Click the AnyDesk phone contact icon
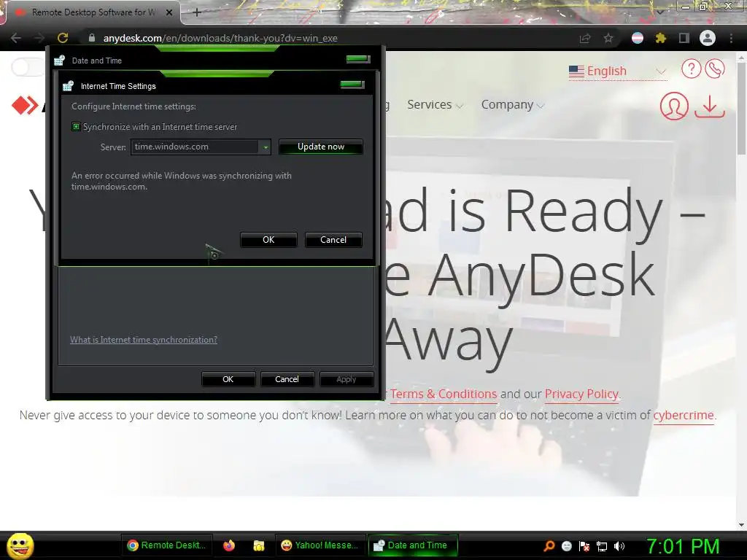The image size is (747, 560). [x=715, y=69]
